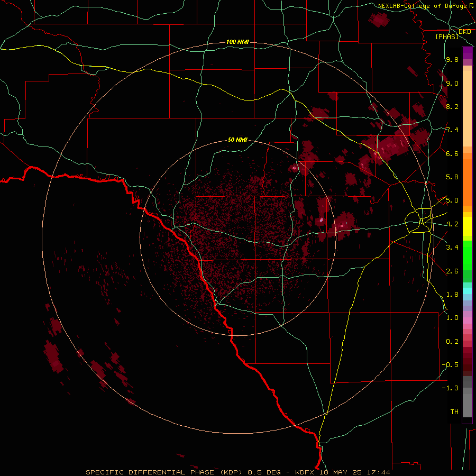Click the purple top segment of color bar
The image size is (476, 476).
[x=467, y=53]
